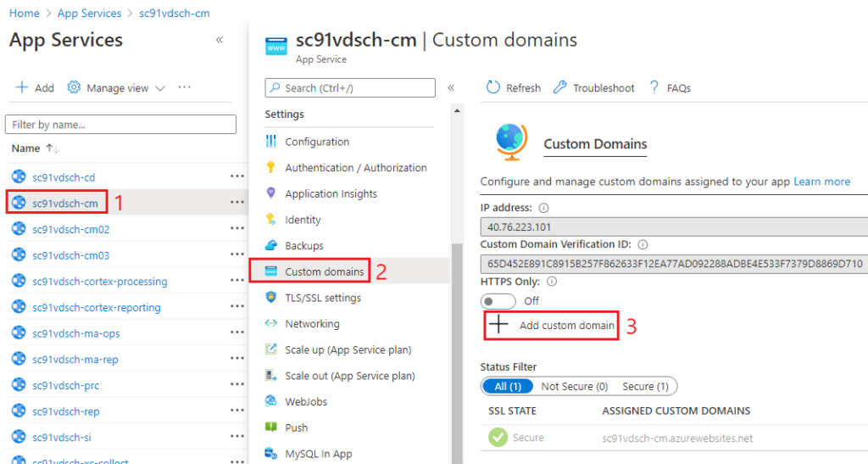
Task: Click the globe icon for sc91vdsch-cd
Action: click(19, 176)
